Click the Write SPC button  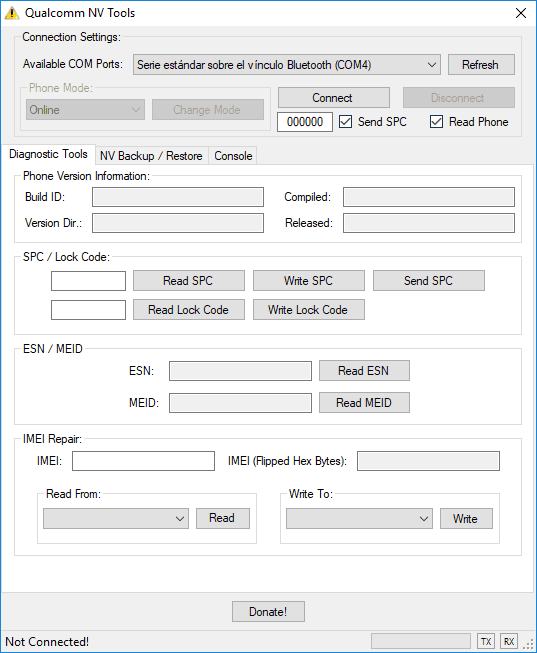click(309, 281)
